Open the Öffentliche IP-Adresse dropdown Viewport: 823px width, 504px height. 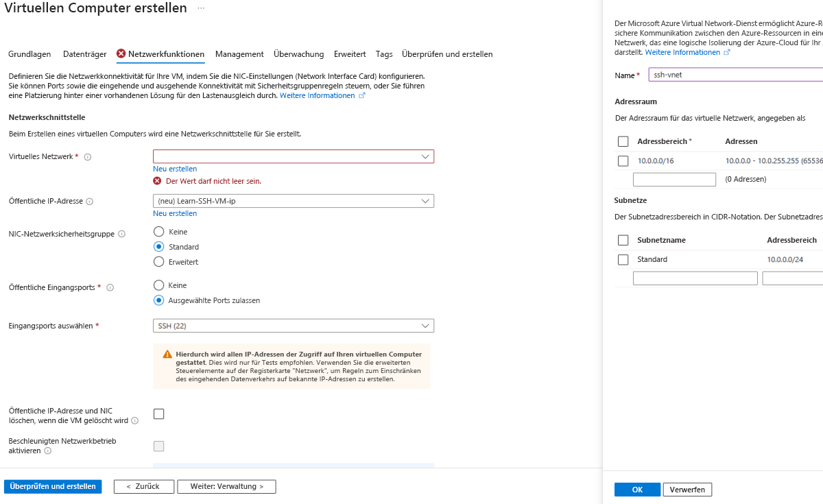click(x=293, y=201)
